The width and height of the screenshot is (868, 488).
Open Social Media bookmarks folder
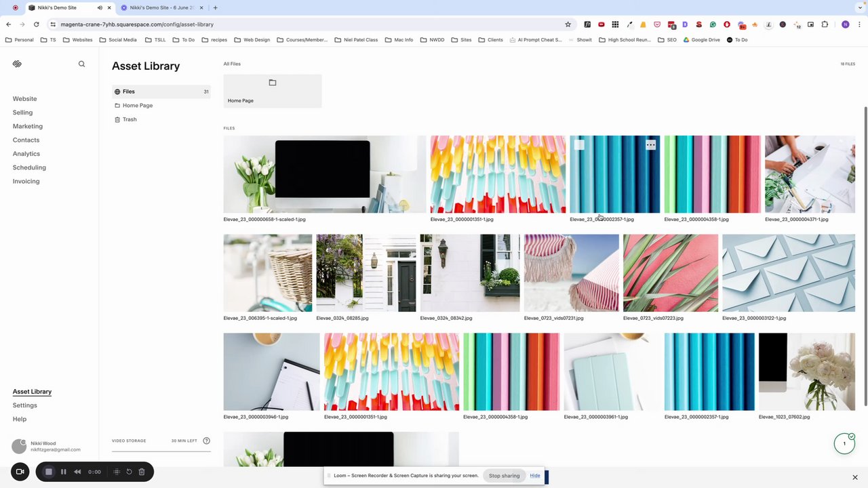(x=118, y=40)
